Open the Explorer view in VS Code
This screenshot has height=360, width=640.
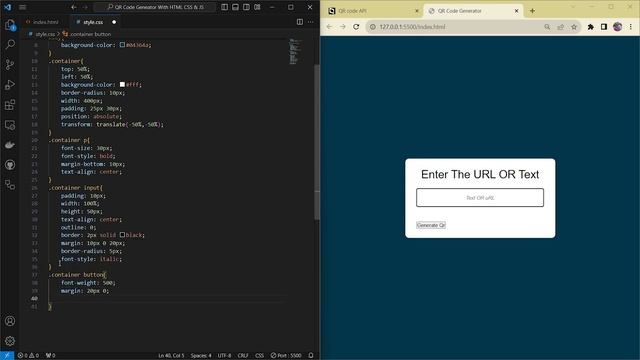click(10, 25)
